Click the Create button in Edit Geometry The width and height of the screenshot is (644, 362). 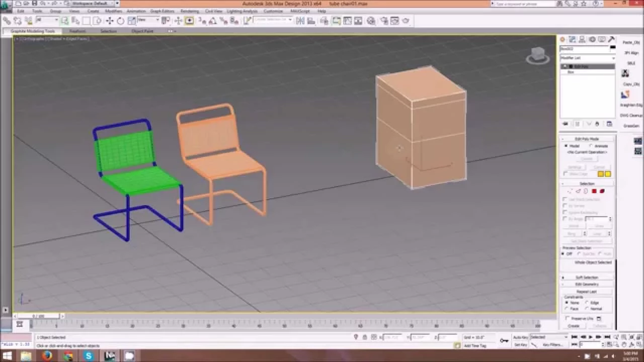(x=574, y=326)
